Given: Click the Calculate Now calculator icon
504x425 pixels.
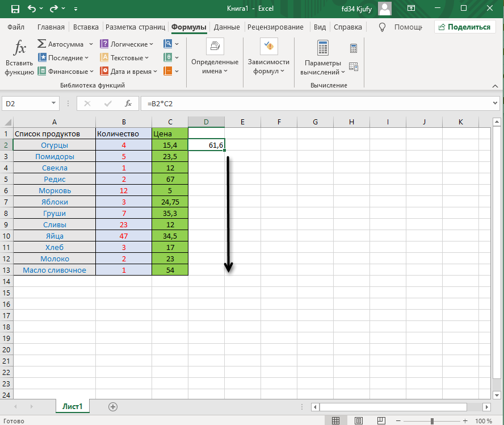Looking at the screenshot, I should [x=354, y=49].
